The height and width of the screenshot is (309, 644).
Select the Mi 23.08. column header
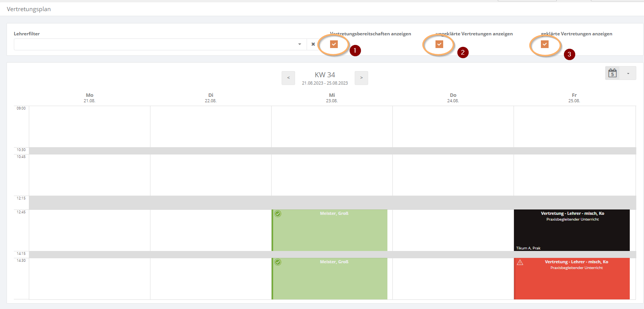point(332,98)
